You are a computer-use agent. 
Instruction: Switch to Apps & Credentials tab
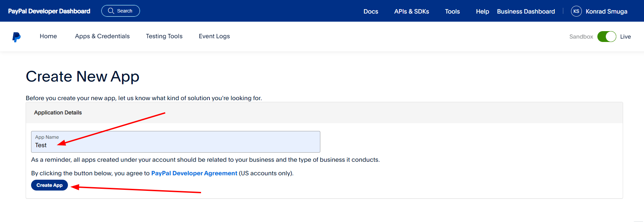(x=102, y=36)
